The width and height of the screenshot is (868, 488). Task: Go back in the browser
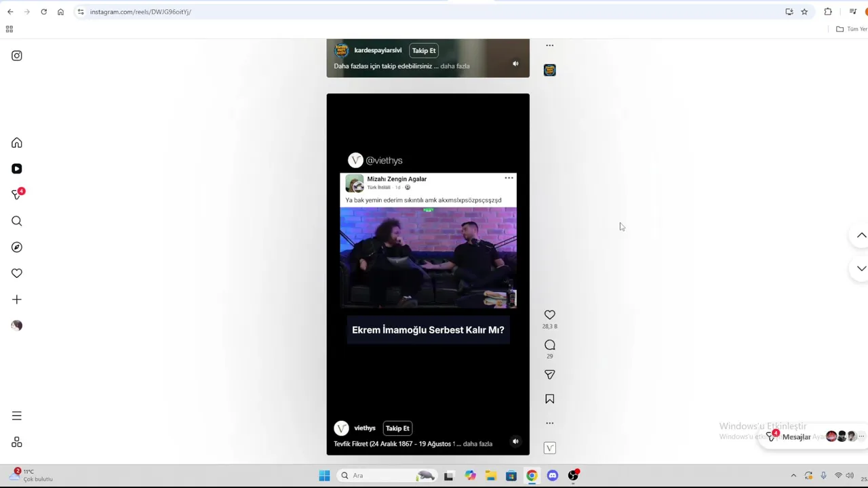pos(10,12)
